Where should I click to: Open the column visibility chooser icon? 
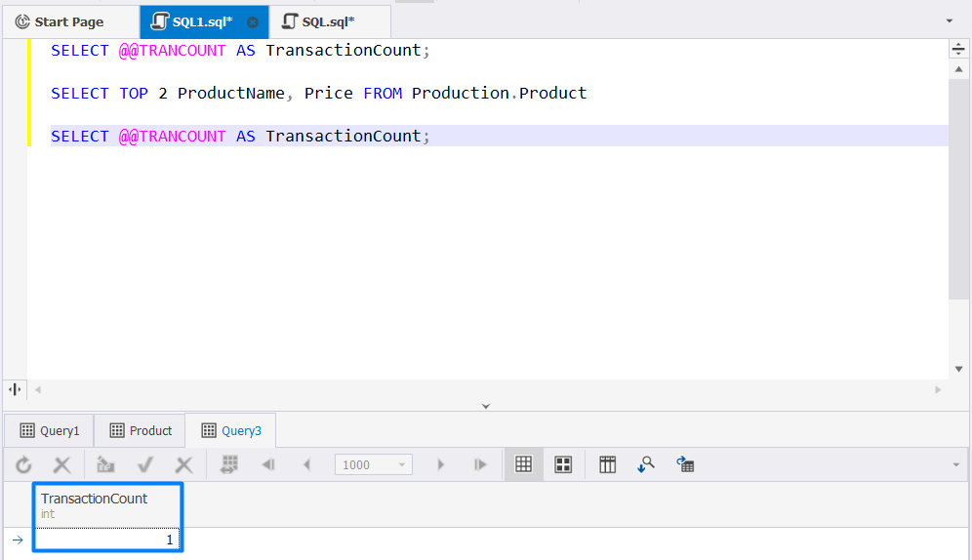tap(607, 464)
